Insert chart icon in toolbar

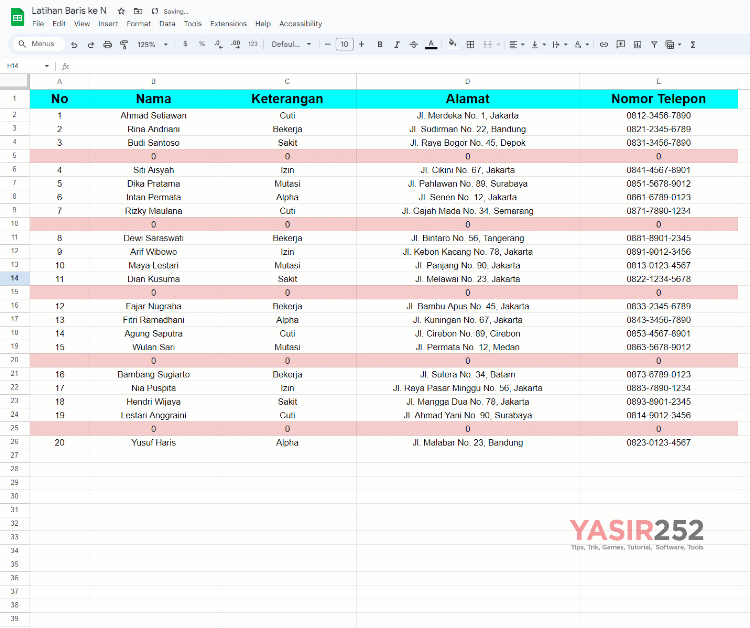tap(638, 44)
